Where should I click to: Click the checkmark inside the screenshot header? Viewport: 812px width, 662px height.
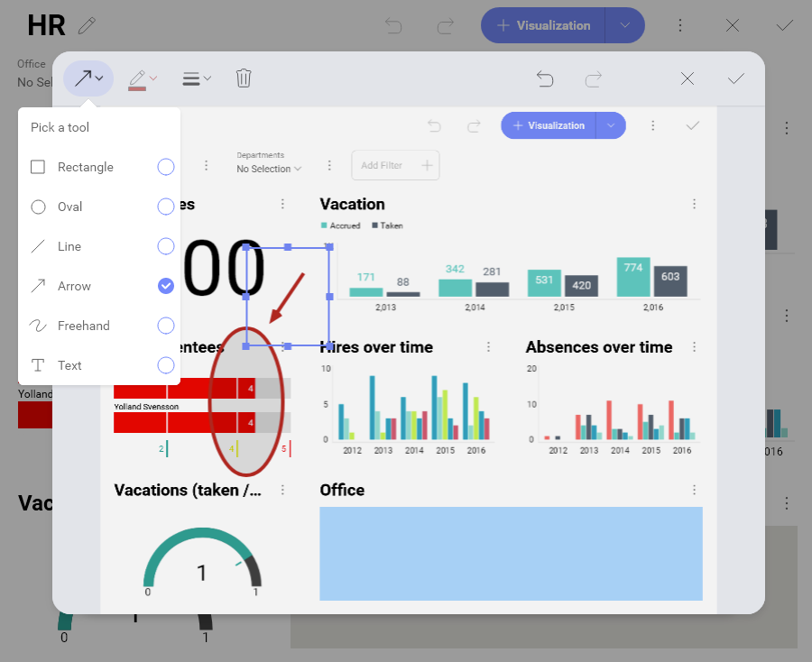692,125
